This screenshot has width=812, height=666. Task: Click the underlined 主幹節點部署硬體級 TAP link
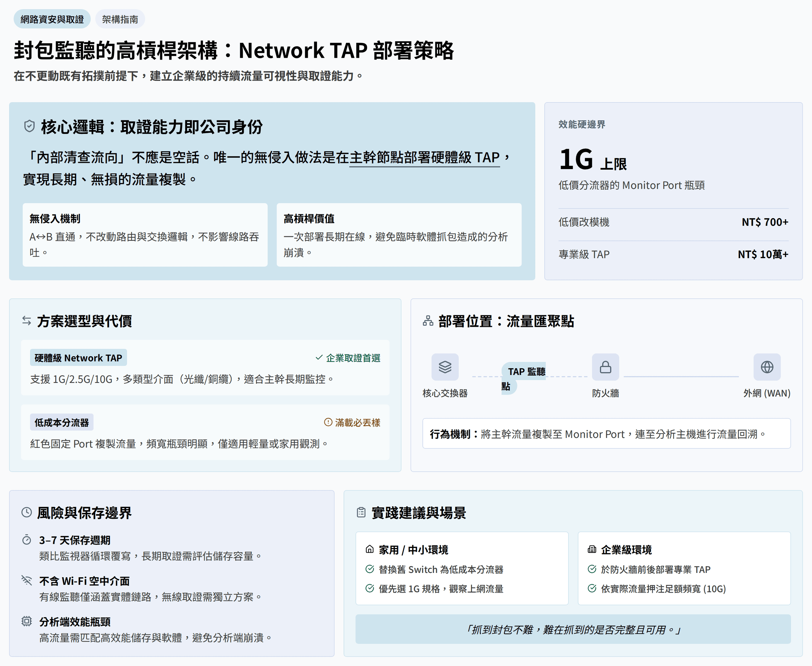[x=424, y=157]
